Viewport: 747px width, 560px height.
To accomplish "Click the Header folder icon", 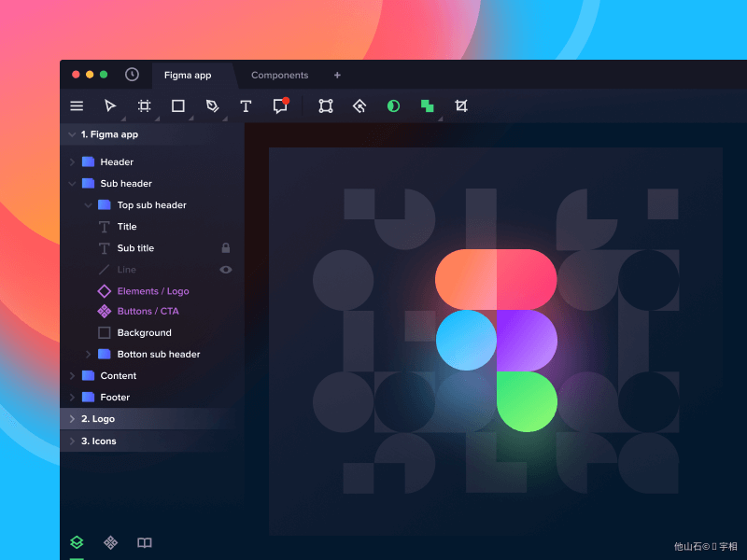I will (88, 161).
